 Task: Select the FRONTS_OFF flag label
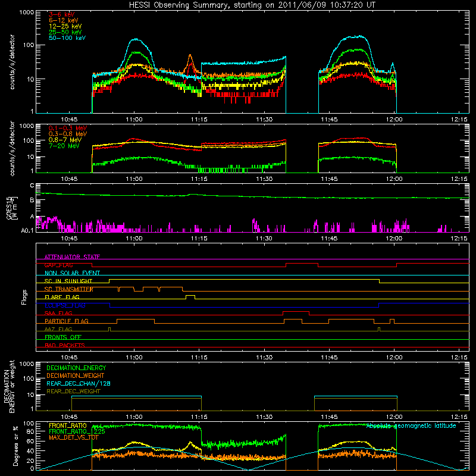click(x=63, y=337)
